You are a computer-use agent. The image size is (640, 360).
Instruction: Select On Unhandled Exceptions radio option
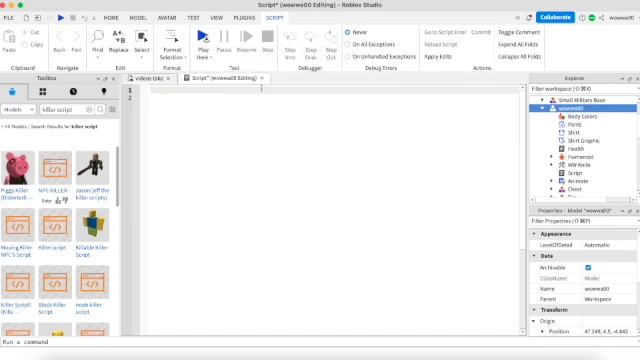pos(347,57)
